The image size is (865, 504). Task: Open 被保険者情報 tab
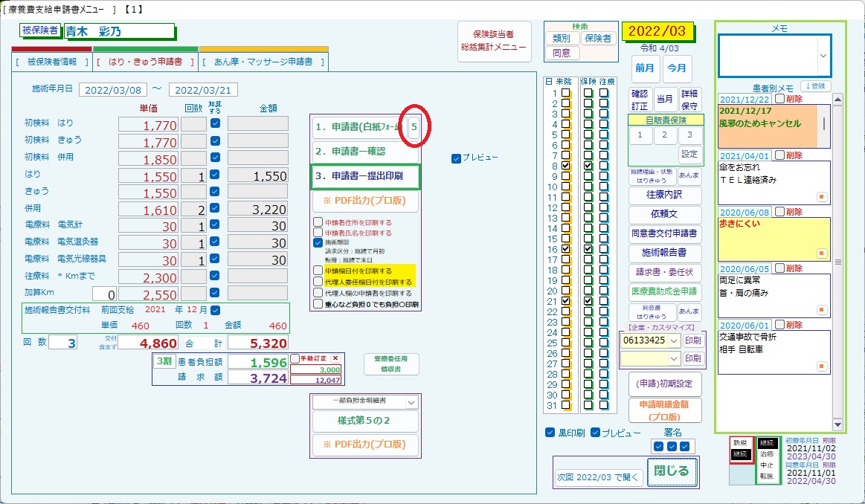coord(52,62)
